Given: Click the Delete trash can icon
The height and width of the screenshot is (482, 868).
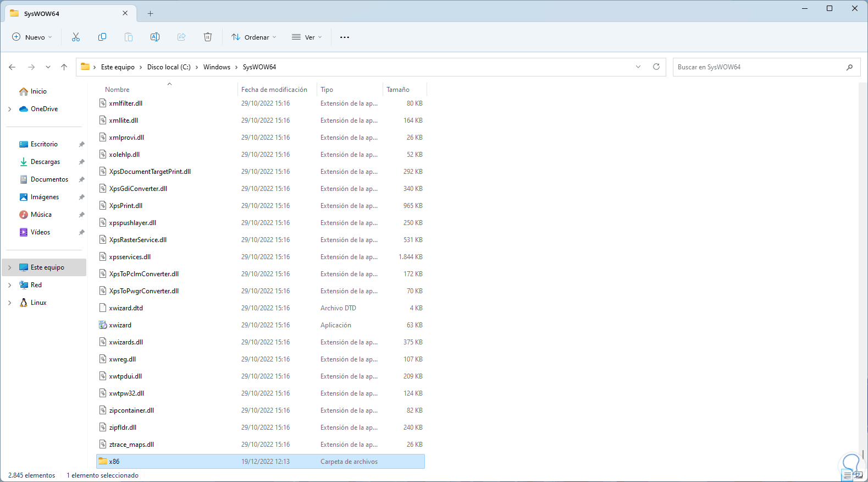Looking at the screenshot, I should coord(208,37).
